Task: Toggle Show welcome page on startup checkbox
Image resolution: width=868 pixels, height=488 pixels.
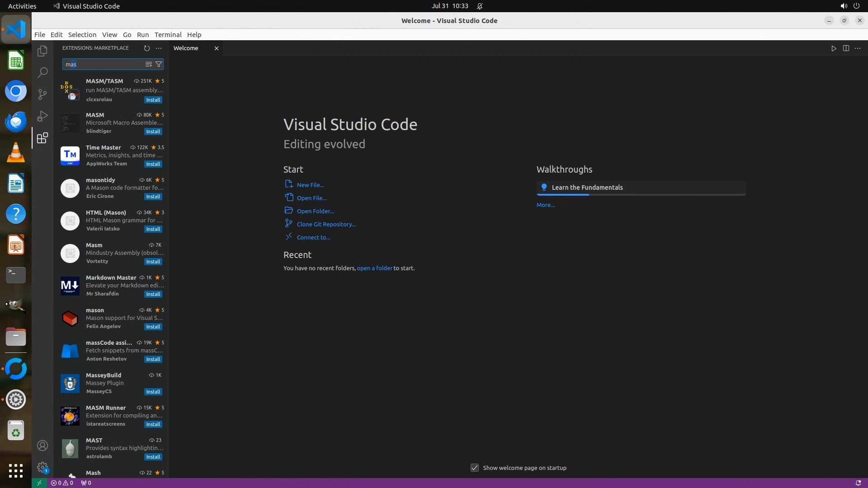Action: (x=475, y=468)
